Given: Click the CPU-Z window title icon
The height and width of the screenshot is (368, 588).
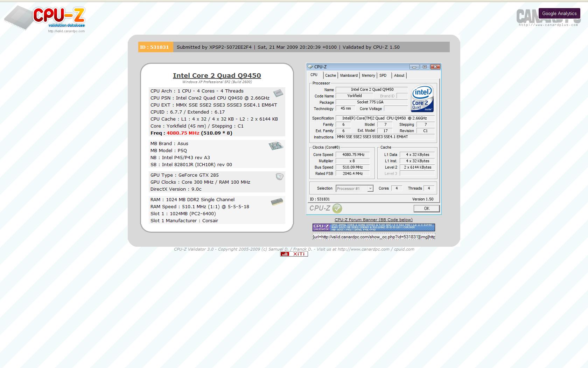Looking at the screenshot, I should pyautogui.click(x=310, y=67).
